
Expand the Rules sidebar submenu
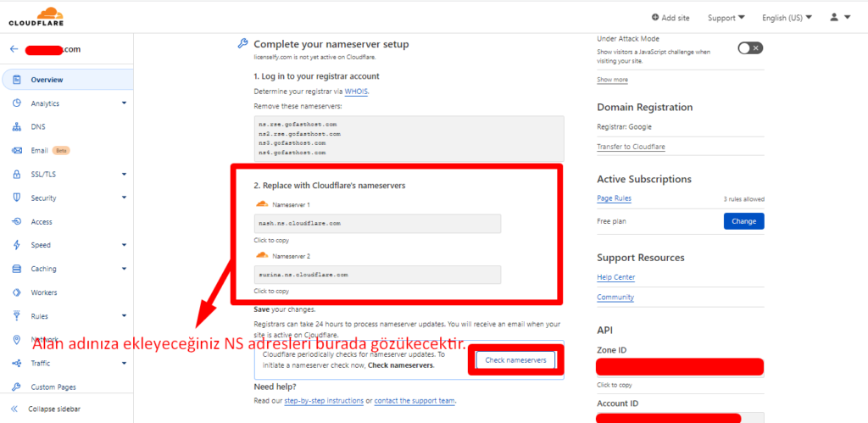tap(124, 316)
